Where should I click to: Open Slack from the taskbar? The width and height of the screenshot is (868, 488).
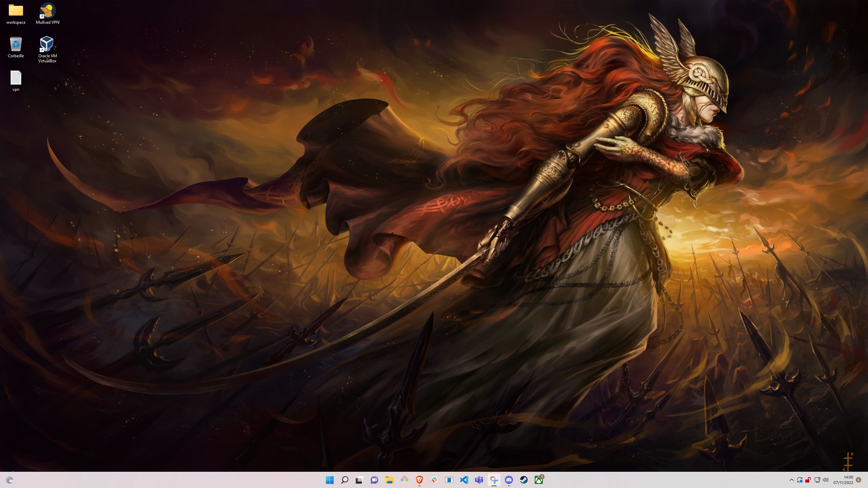point(434,480)
